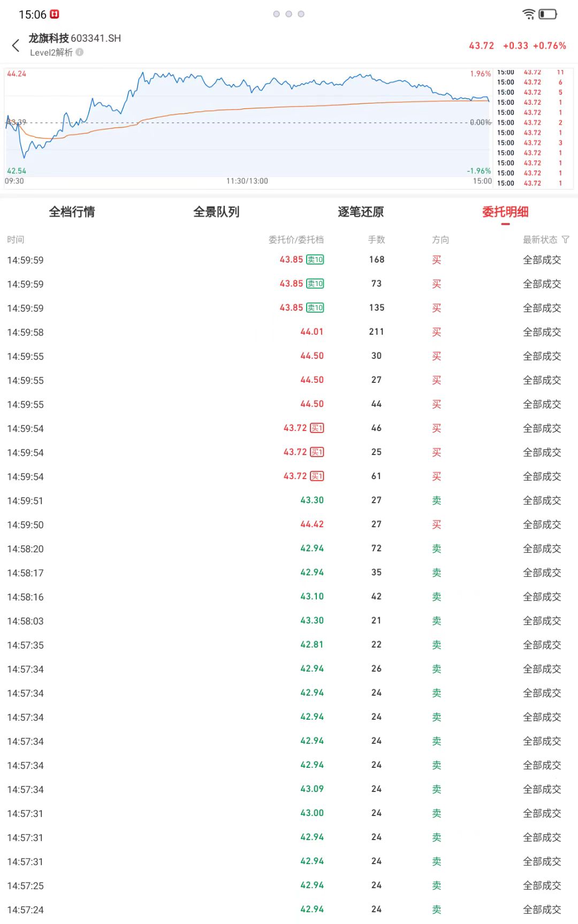The height and width of the screenshot is (924, 578).
Task: Click the 1.96% chart scale label
Action: coord(481,74)
